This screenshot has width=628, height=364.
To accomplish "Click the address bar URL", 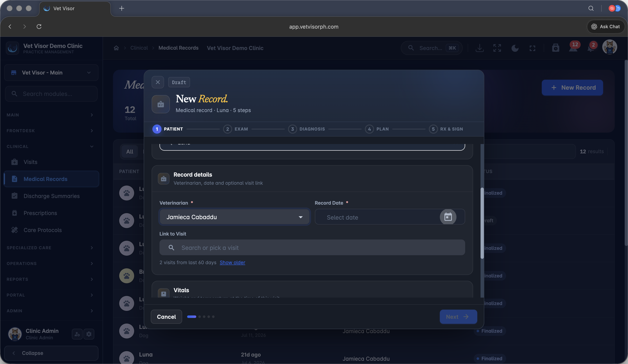I will click(314, 27).
